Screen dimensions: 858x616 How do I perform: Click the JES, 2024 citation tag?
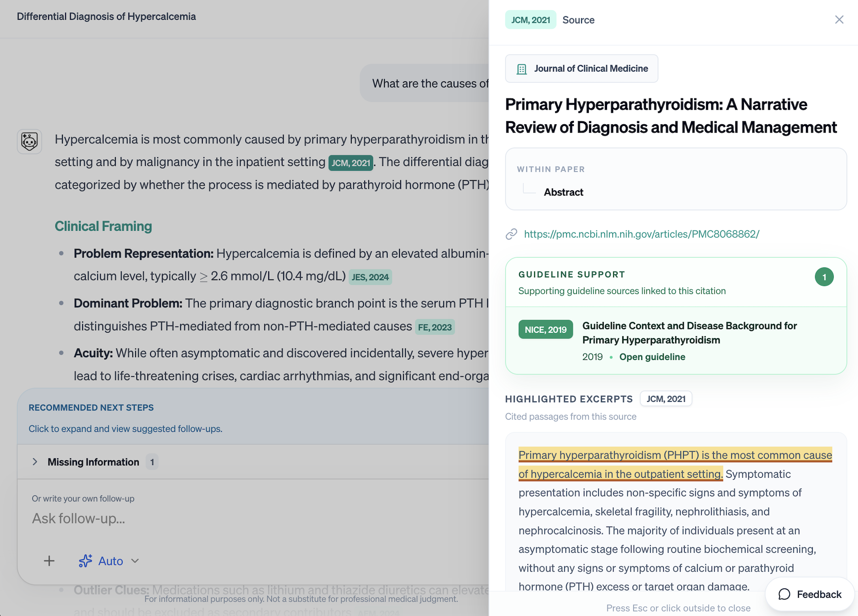coord(370,277)
